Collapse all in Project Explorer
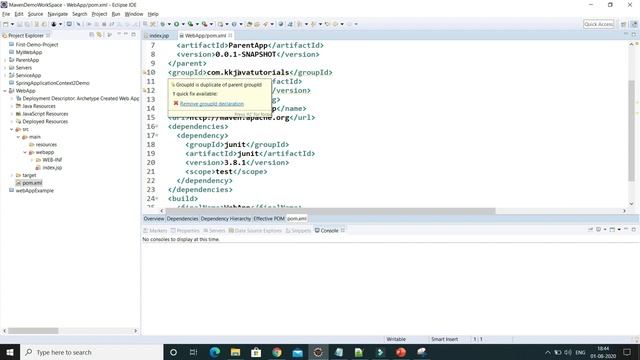This screenshot has height=360, width=640. click(x=92, y=35)
